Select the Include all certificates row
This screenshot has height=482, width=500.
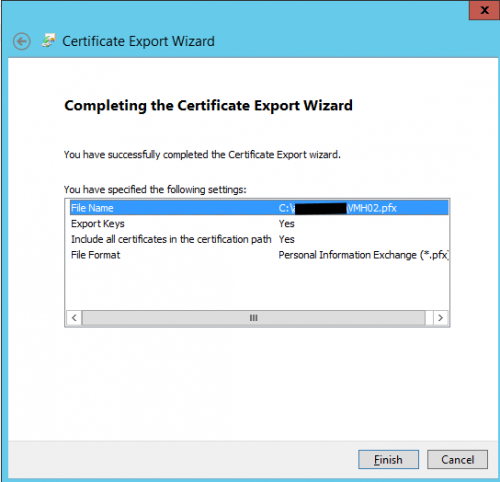(x=259, y=239)
